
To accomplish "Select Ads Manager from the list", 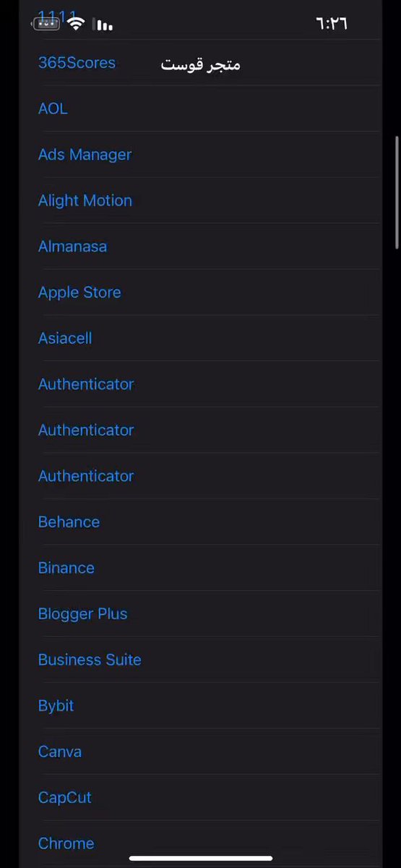I will (85, 155).
